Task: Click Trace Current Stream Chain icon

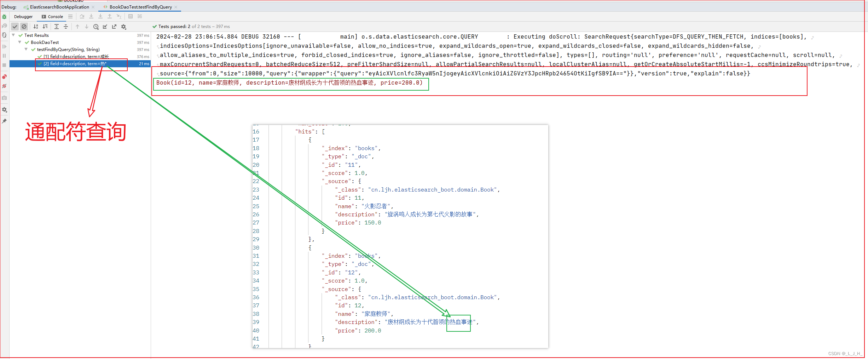Action: (140, 17)
